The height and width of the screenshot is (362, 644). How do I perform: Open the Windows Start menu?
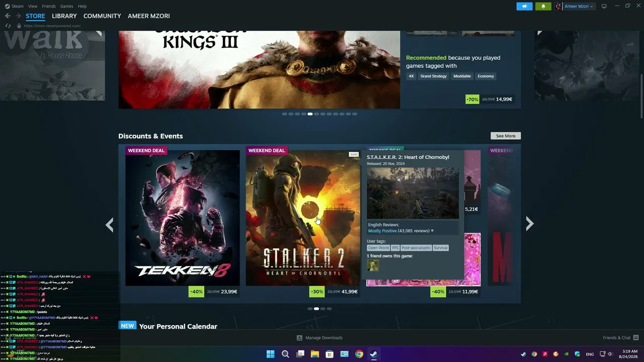point(270,354)
